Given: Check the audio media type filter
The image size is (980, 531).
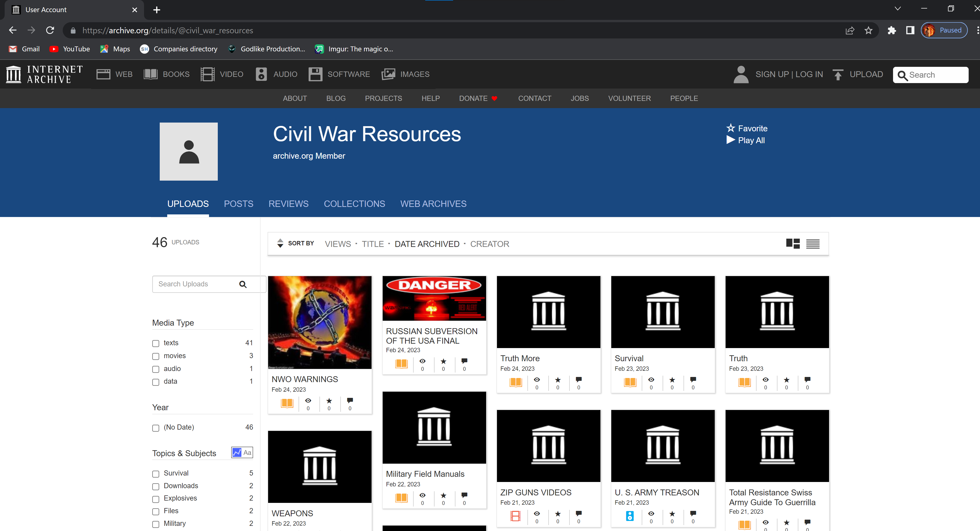Looking at the screenshot, I should pos(156,369).
